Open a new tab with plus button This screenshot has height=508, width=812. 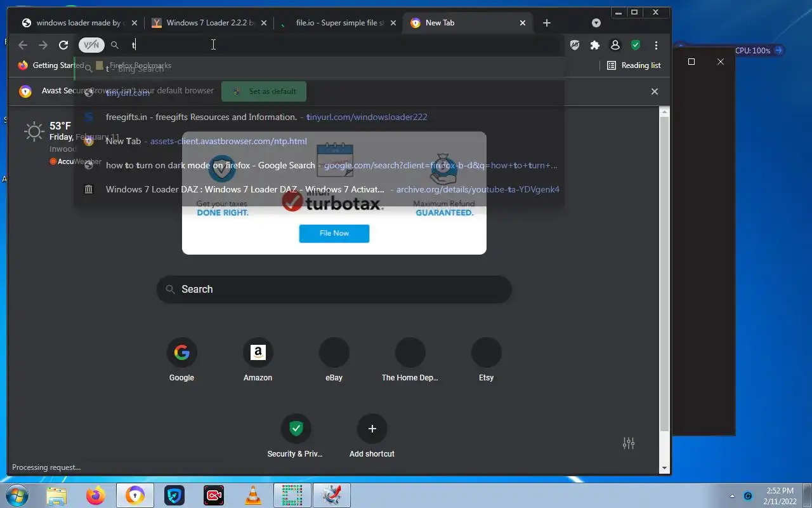point(547,23)
